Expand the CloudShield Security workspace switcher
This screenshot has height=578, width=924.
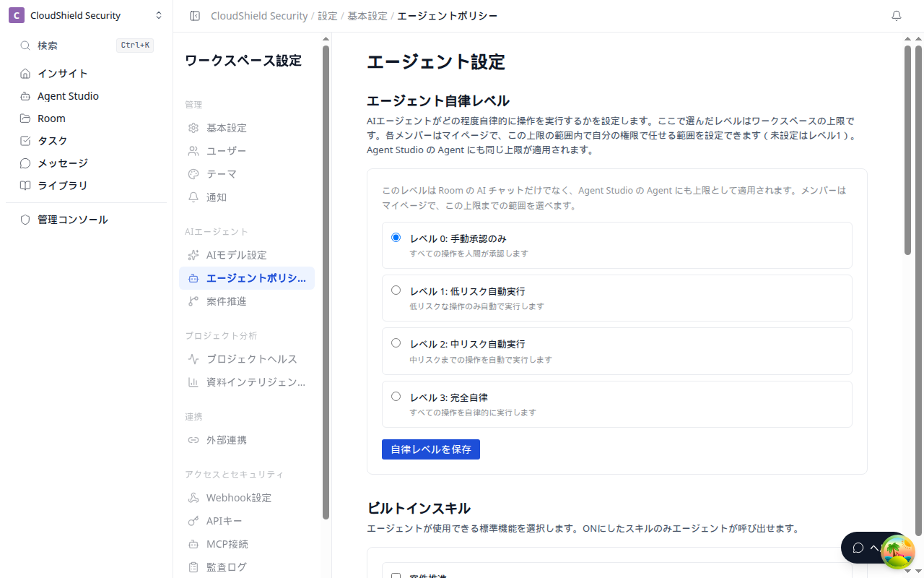87,16
